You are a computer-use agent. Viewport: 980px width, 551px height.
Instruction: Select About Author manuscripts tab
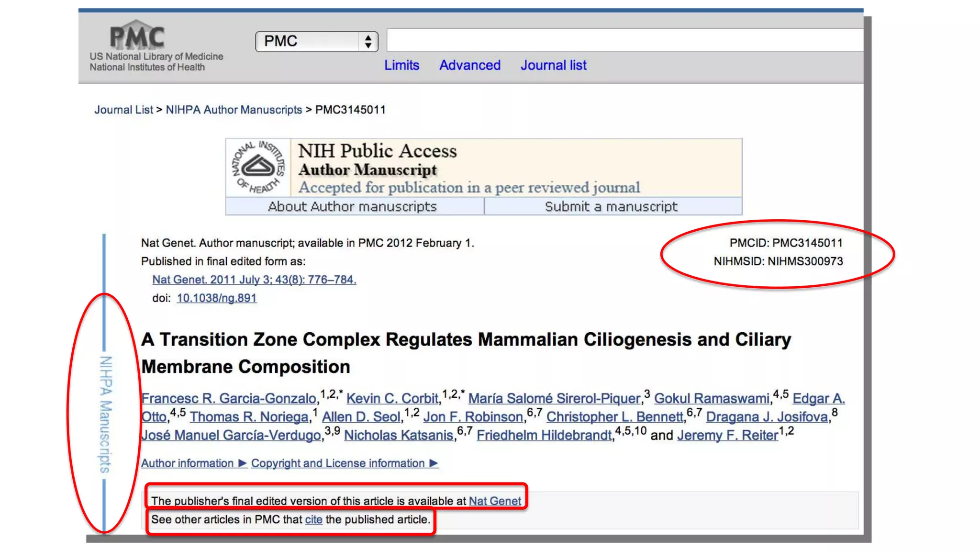click(x=353, y=206)
